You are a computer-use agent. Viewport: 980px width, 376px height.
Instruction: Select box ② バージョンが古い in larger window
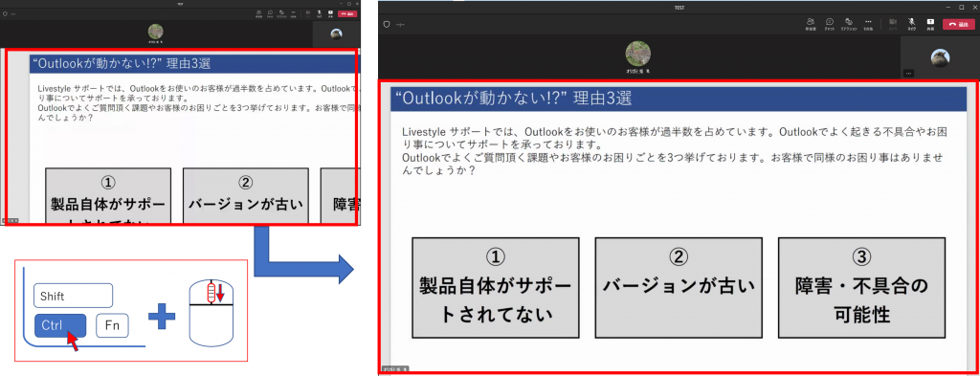[x=679, y=287]
